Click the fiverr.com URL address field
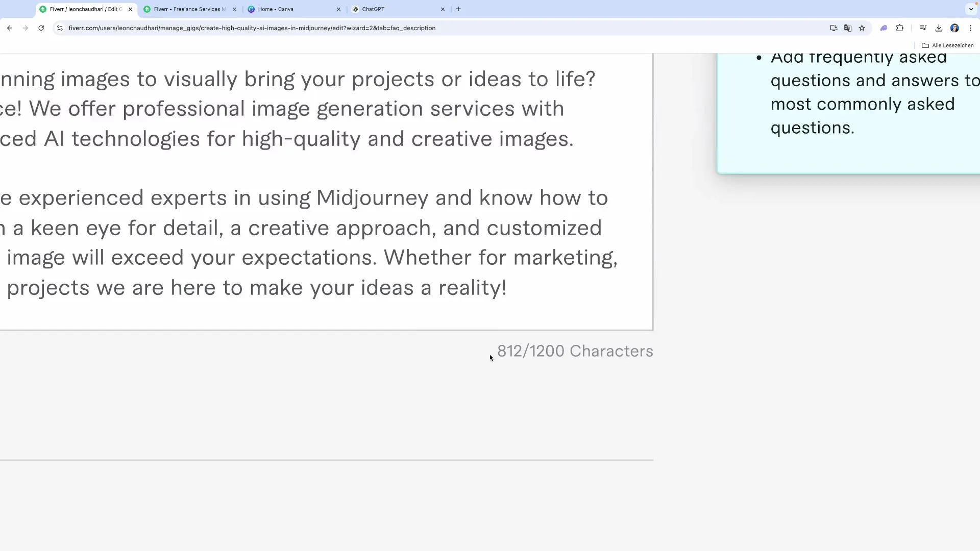Screen dimensions: 980x551 pyautogui.click(x=252, y=28)
